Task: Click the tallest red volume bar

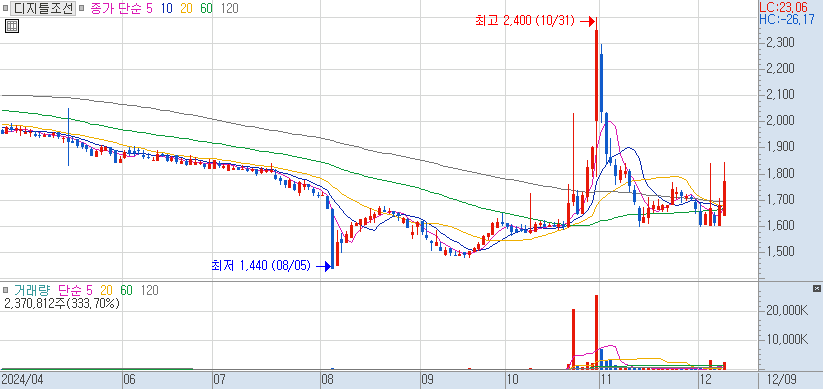Action: point(596,332)
